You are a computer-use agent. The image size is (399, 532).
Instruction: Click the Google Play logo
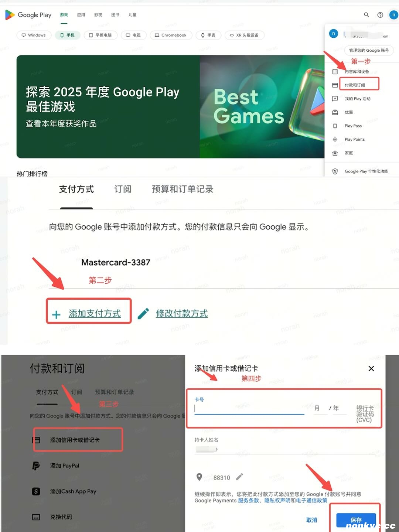pos(28,15)
